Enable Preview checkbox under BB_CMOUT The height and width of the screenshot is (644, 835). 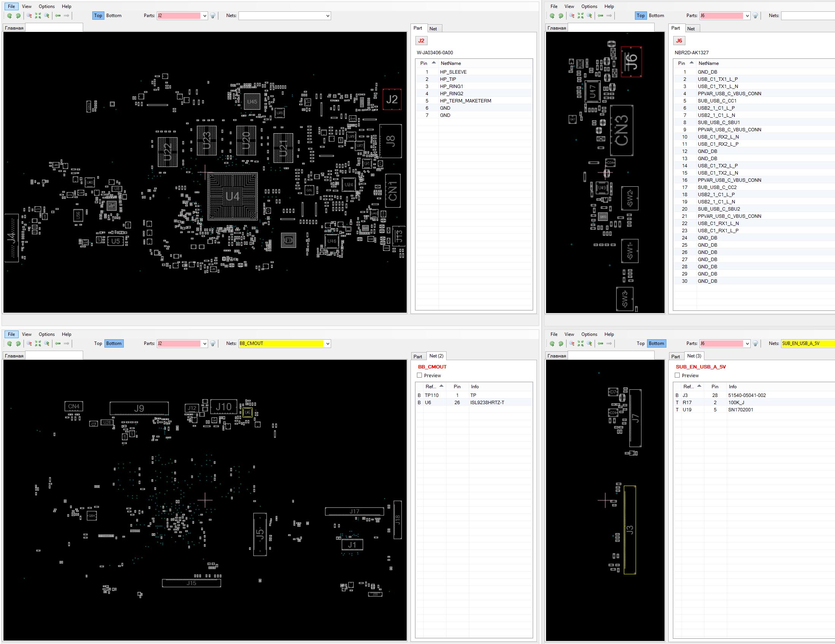click(420, 375)
